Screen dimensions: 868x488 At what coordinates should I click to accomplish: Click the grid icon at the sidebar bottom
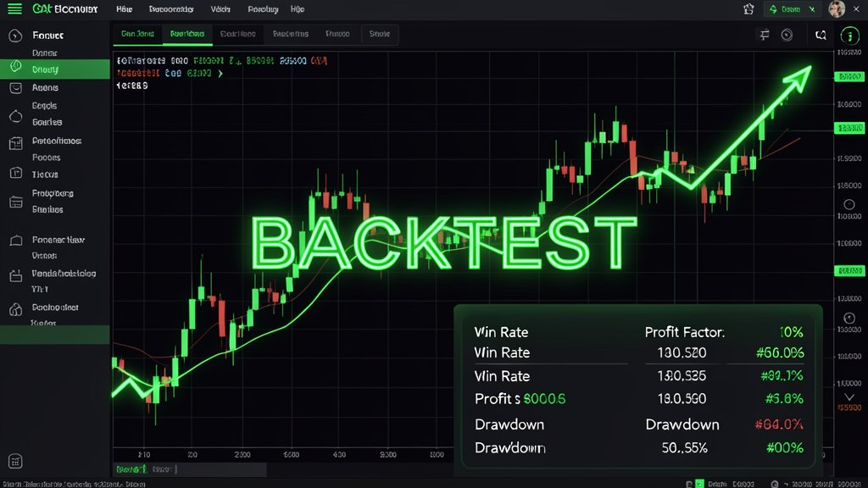[15, 462]
